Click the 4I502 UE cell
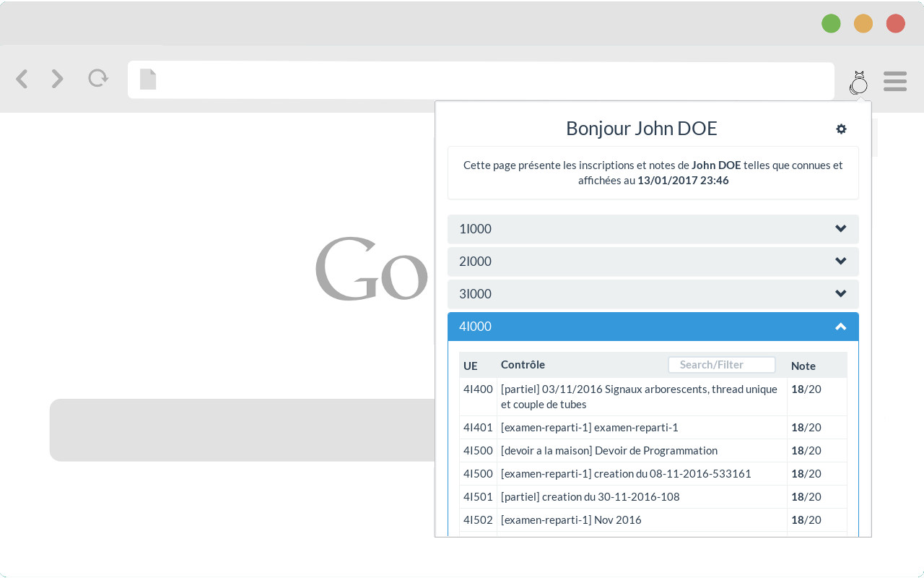Screen dimensions: 924x578 click(x=478, y=519)
